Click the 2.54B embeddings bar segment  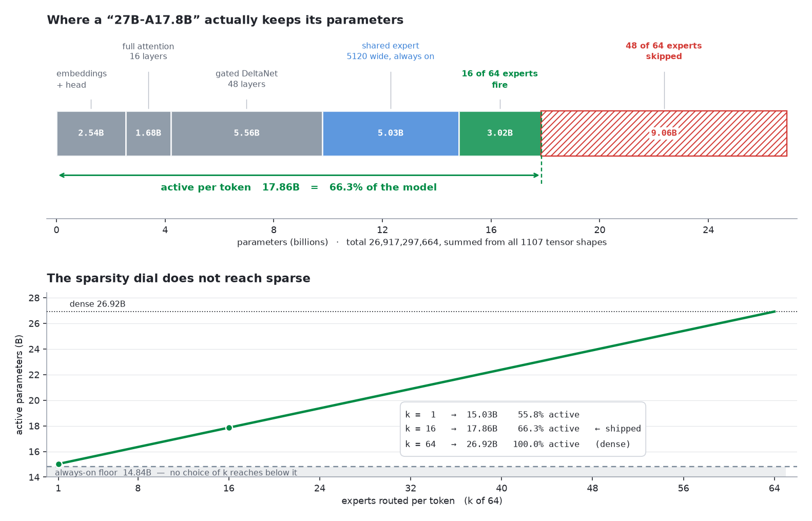pos(91,133)
